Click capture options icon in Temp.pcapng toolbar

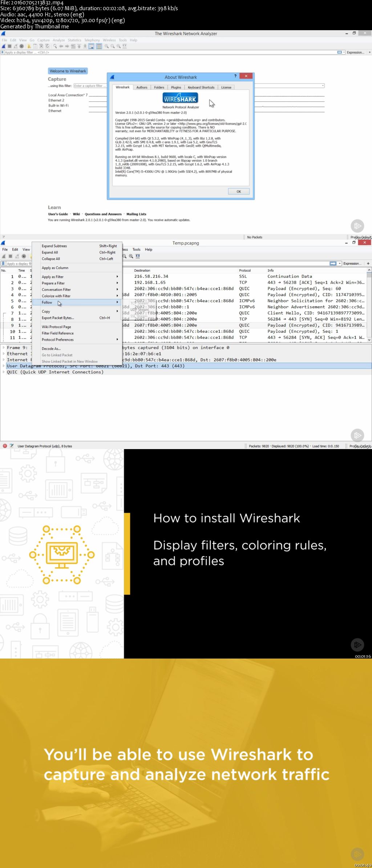click(24, 256)
